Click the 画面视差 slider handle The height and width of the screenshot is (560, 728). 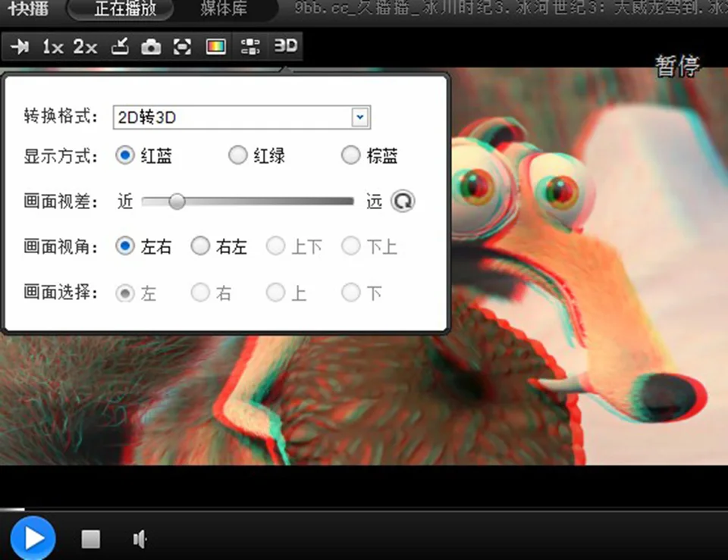(177, 202)
